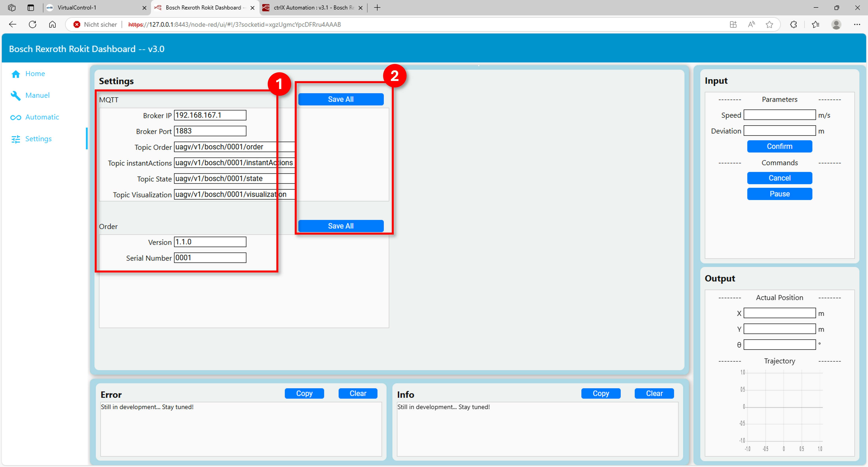This screenshot has height=467, width=868.
Task: Click the Serial Number field
Action: click(x=210, y=258)
